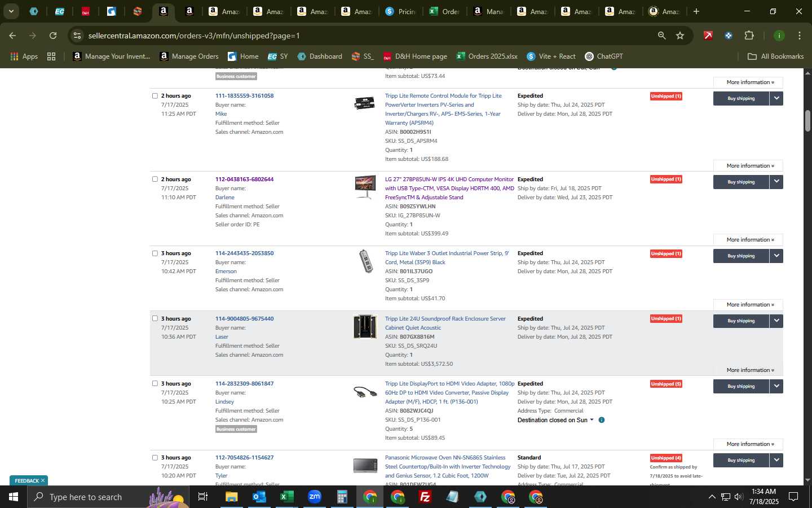Screen dimensions: 812x508
Task: Expand Buy shipping dropdown for Tripp Lite Remote Control order
Action: pos(776,98)
